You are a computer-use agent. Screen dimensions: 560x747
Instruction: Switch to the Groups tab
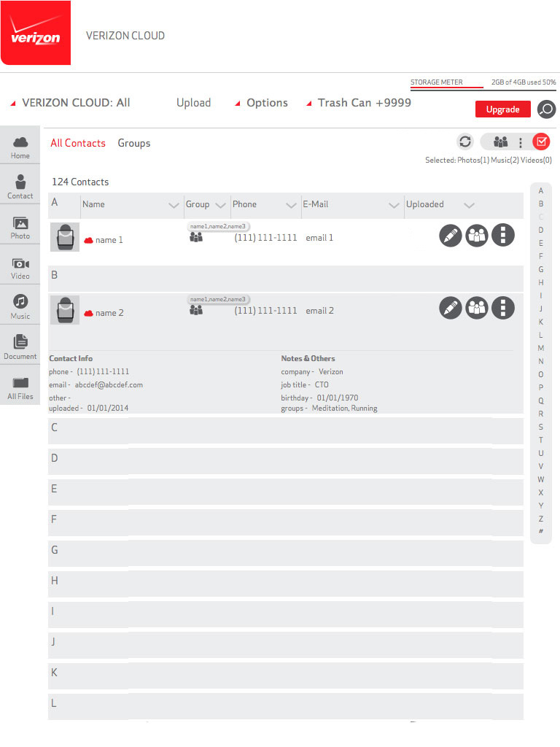(134, 143)
